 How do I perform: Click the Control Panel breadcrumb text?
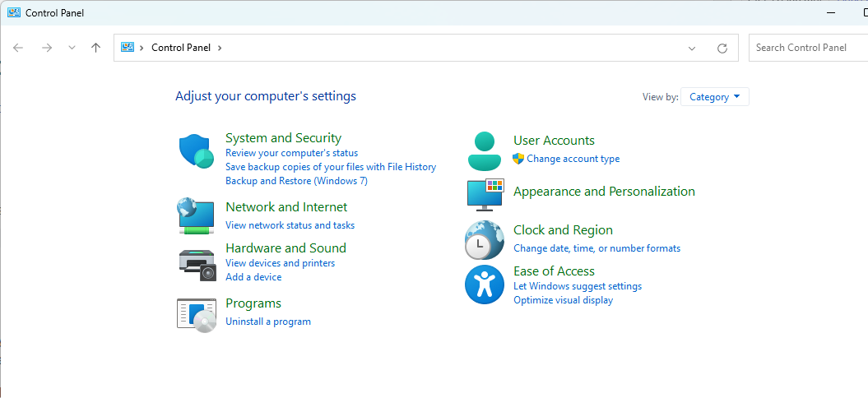tap(181, 48)
